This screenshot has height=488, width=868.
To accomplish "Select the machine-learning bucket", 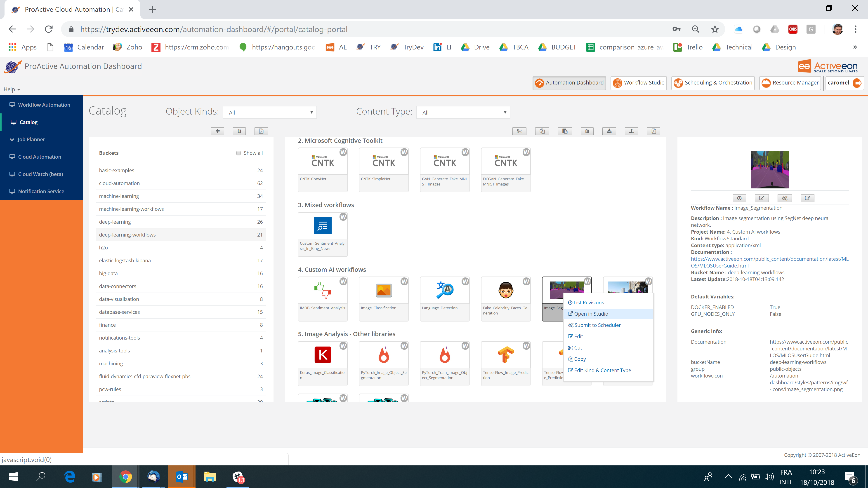I will [181, 196].
